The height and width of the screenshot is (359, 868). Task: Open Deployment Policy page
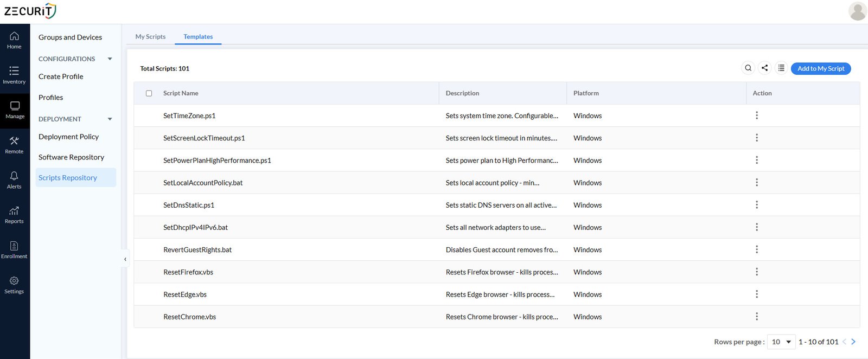[68, 137]
